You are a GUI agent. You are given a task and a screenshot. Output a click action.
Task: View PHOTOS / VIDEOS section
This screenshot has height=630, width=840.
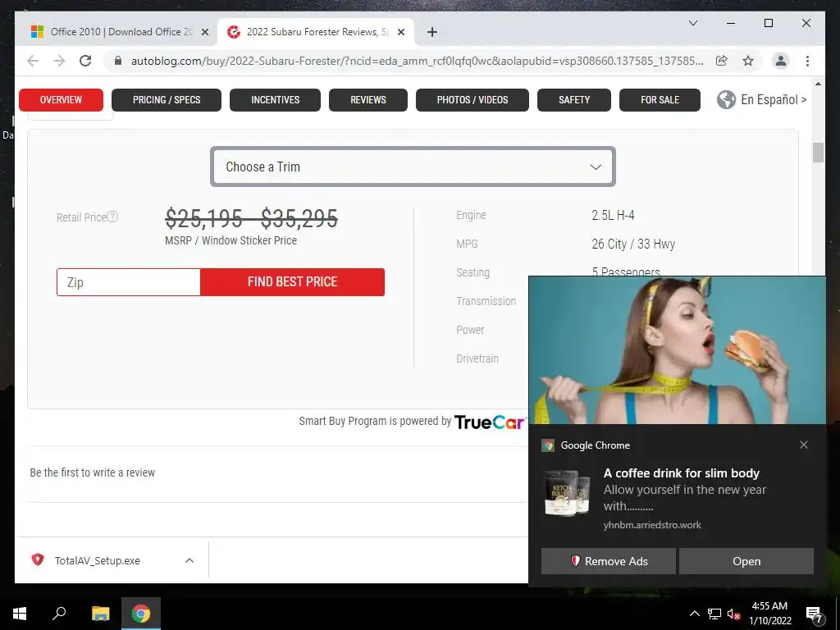[x=472, y=100]
